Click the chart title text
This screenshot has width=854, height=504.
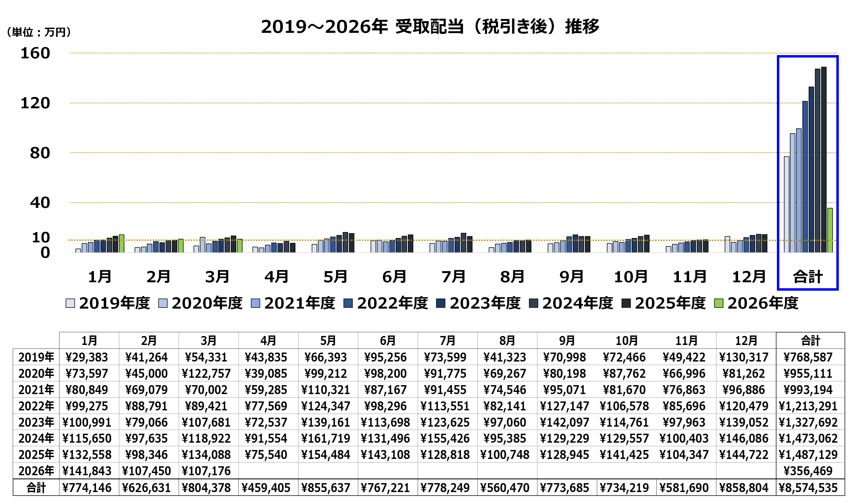coord(430,27)
